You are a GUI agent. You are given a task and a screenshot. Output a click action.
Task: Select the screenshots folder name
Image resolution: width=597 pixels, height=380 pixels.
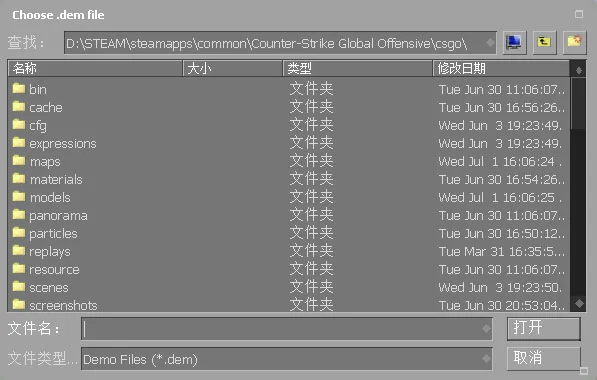pos(63,306)
